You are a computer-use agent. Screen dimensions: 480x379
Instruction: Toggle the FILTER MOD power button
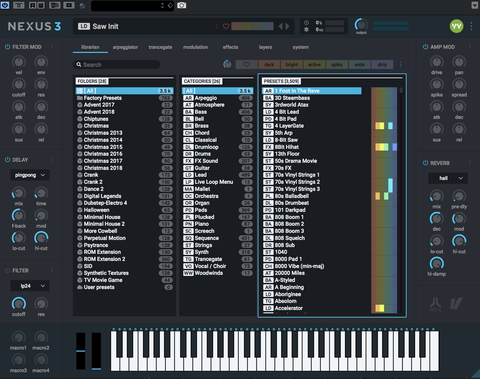7,47
